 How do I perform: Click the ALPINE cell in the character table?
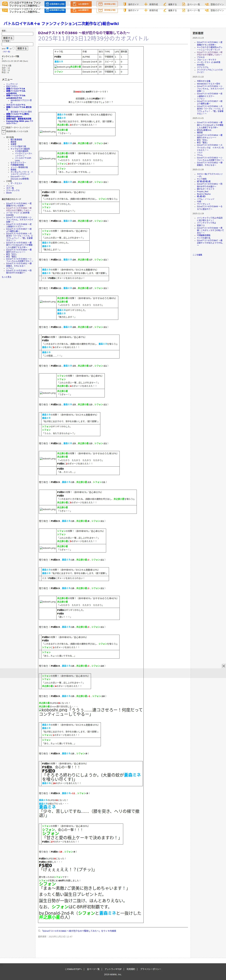90,57
